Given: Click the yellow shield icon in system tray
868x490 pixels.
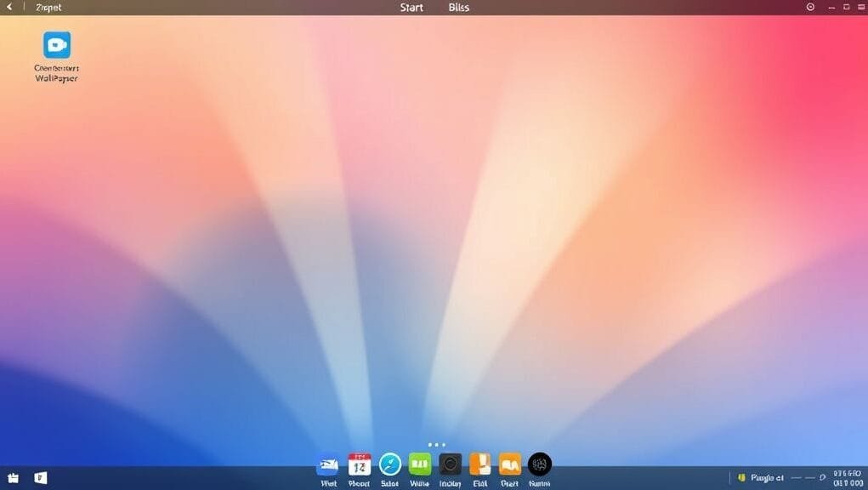Looking at the screenshot, I should click(742, 477).
